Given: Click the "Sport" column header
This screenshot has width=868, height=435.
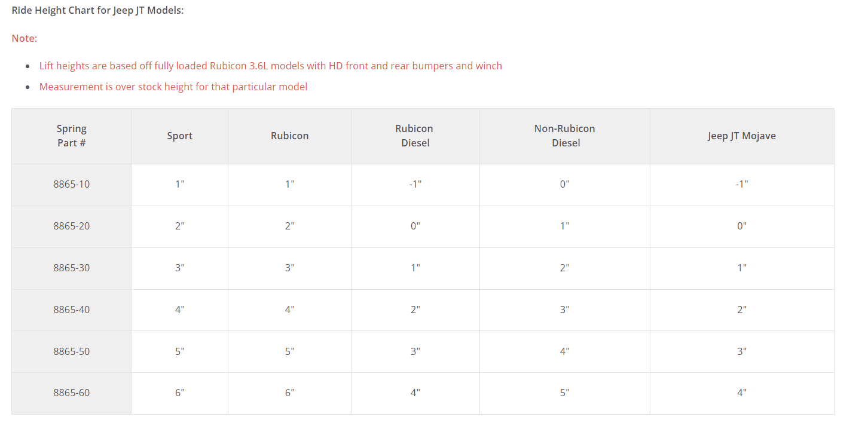Looking at the screenshot, I should [180, 136].
